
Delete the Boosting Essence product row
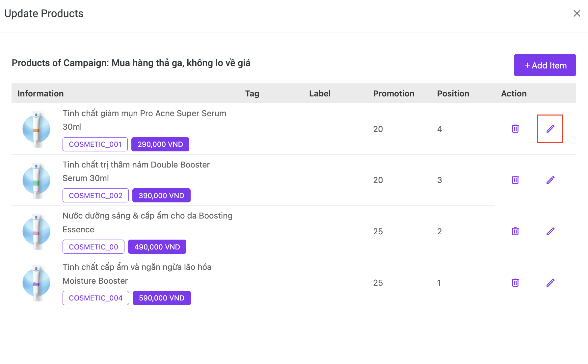pyautogui.click(x=515, y=231)
